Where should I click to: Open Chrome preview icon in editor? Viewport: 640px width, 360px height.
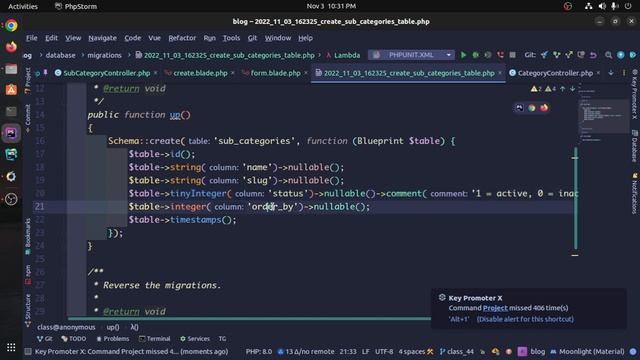click(531, 108)
